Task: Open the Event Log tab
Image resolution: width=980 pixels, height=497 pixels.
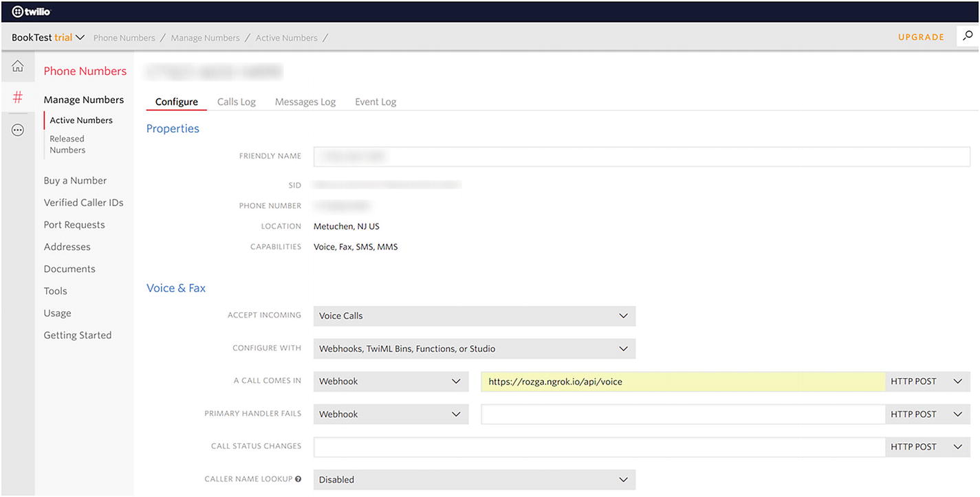Action: pyautogui.click(x=375, y=102)
